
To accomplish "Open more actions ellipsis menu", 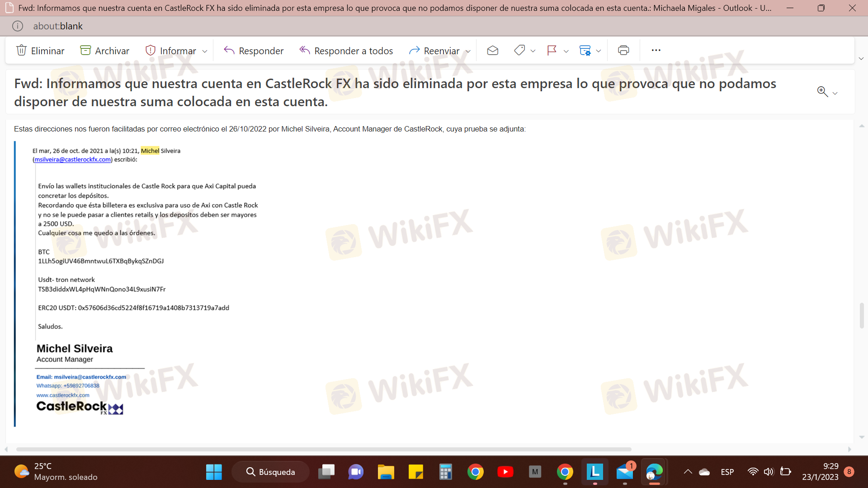I will click(x=656, y=50).
